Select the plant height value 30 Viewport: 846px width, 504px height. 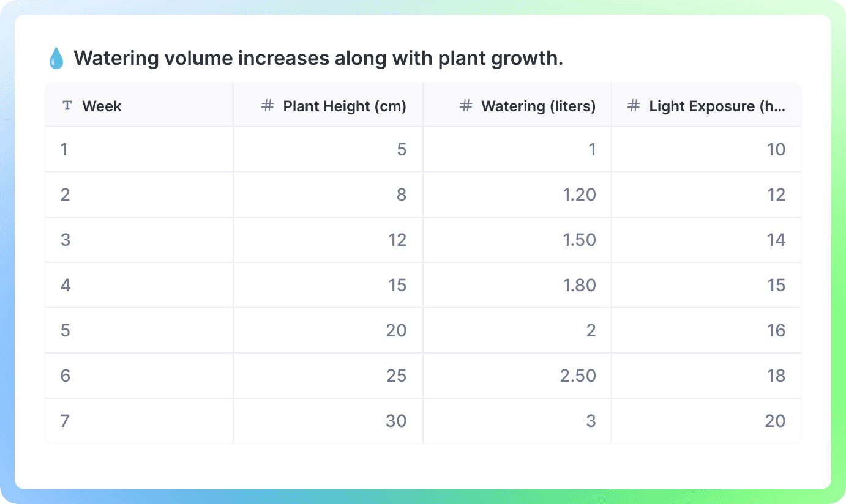click(397, 421)
